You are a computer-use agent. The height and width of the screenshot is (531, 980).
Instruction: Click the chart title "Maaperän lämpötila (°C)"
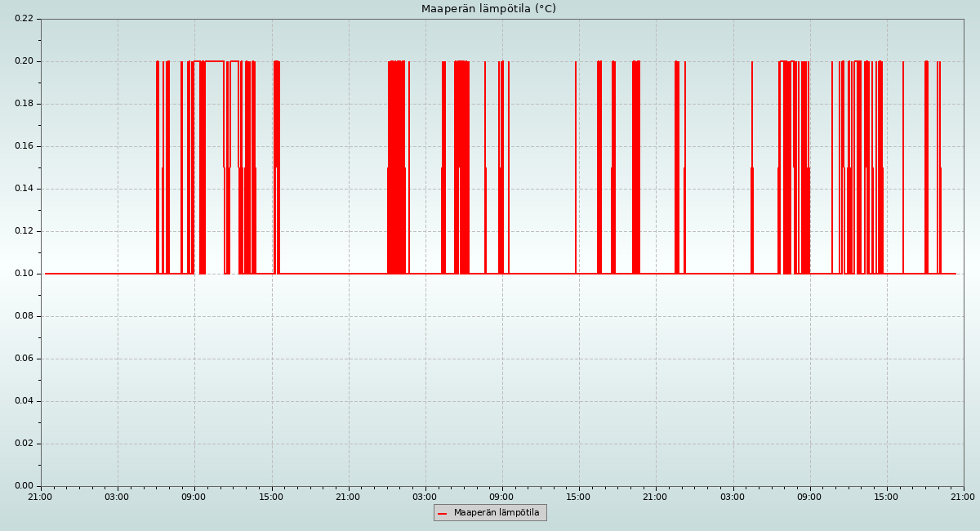[488, 9]
